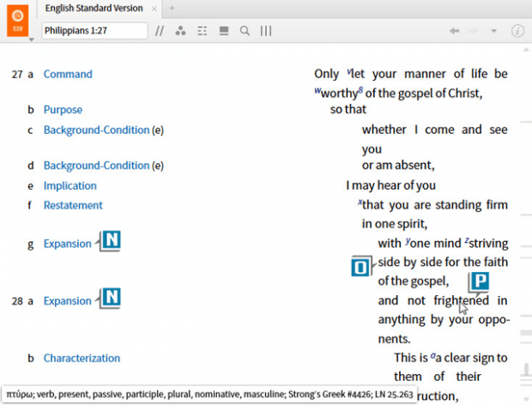
Task: Click the N flag next to 27g Expansion
Action: [111, 240]
